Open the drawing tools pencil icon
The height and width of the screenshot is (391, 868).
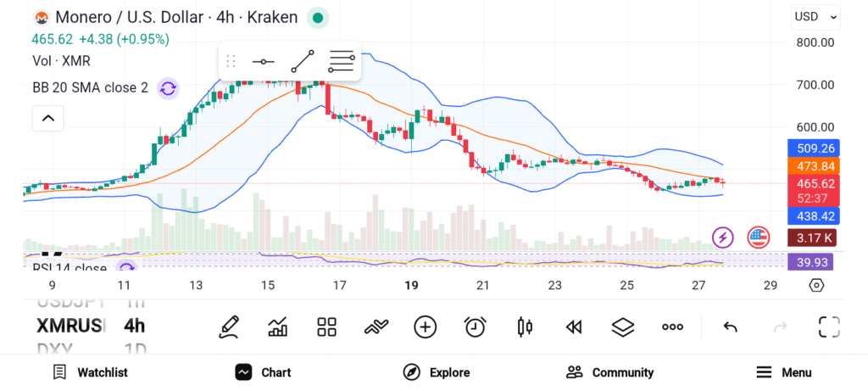click(x=228, y=327)
